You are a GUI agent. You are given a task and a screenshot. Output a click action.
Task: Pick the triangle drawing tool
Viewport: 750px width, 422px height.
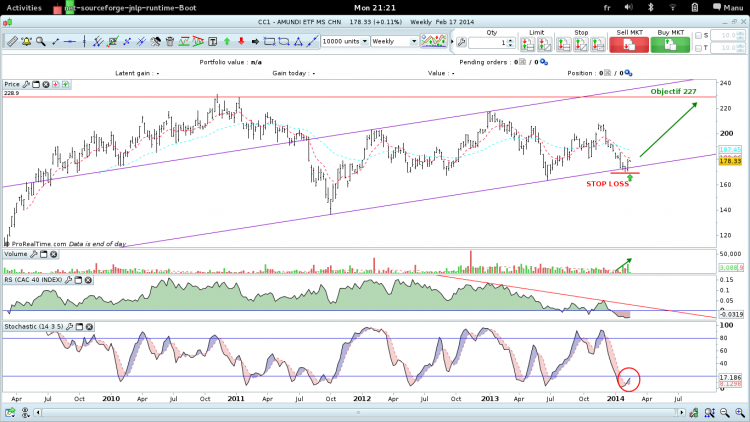point(298,42)
